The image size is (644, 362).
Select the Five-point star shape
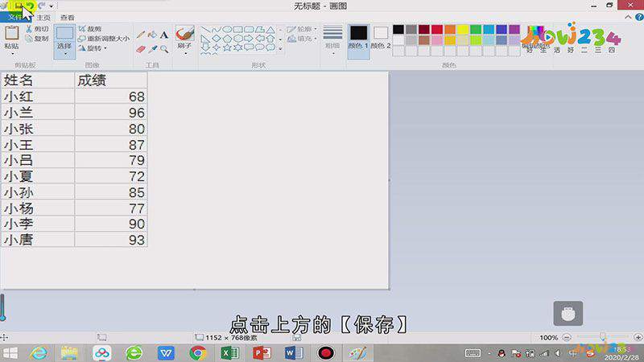[227, 47]
